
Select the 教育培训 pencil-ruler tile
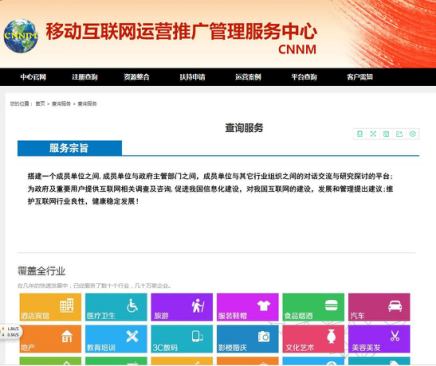coord(116,339)
